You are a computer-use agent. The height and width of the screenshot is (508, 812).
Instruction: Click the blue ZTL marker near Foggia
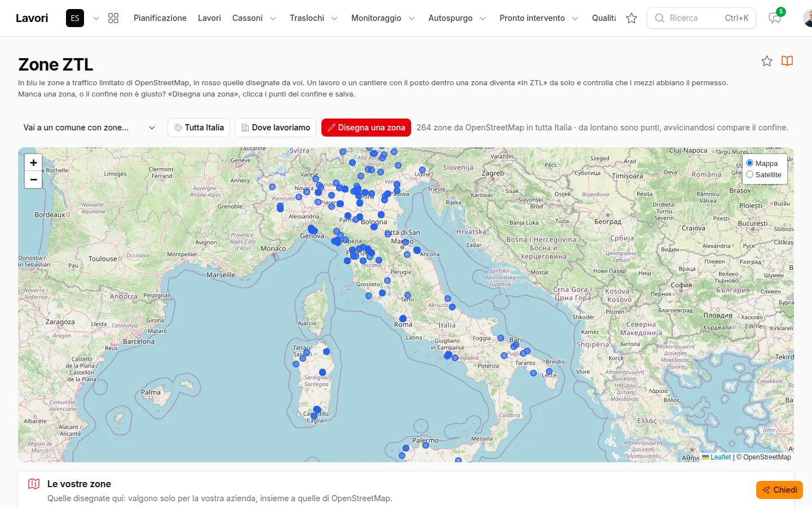(501, 338)
